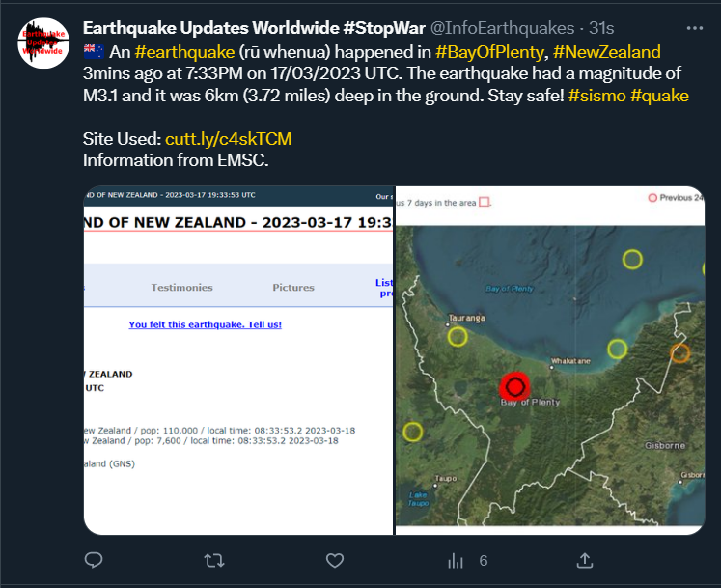
Task: Open the #NewZealand hashtag
Action: point(607,52)
